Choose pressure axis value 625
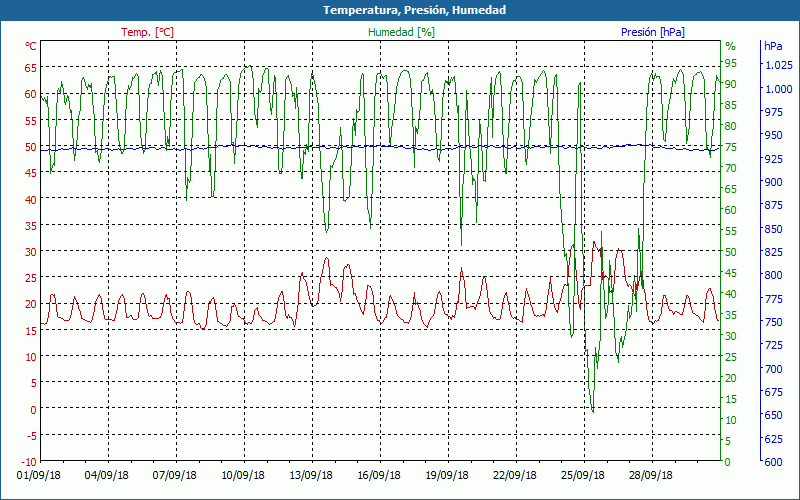The width and height of the screenshot is (800, 500). (x=774, y=438)
